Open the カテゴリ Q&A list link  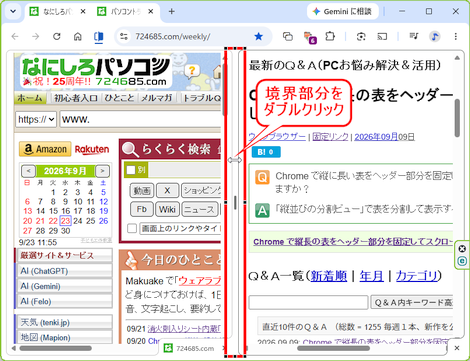coord(416,276)
